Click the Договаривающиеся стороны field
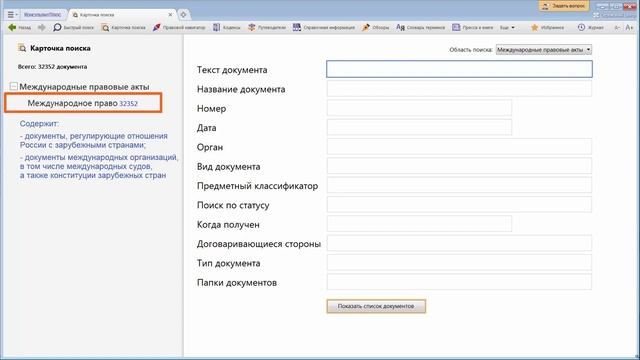This screenshot has height=360, width=640. pos(459,243)
